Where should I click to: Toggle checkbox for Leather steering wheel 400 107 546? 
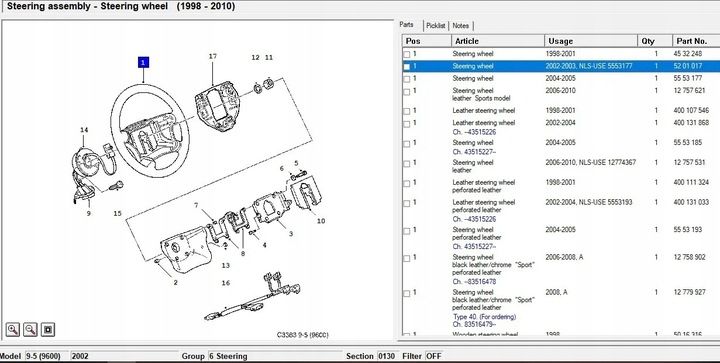point(407,112)
